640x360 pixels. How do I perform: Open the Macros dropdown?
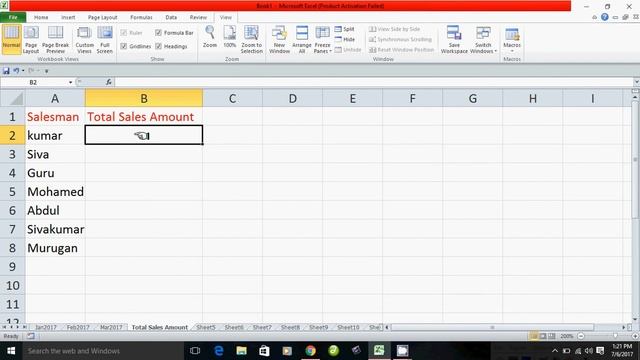click(x=512, y=39)
